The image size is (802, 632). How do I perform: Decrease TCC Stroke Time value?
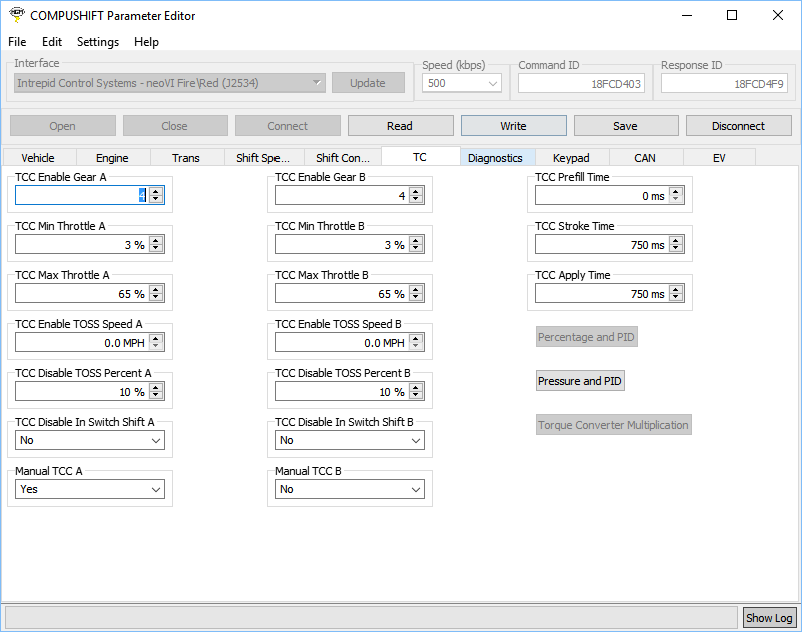676,249
